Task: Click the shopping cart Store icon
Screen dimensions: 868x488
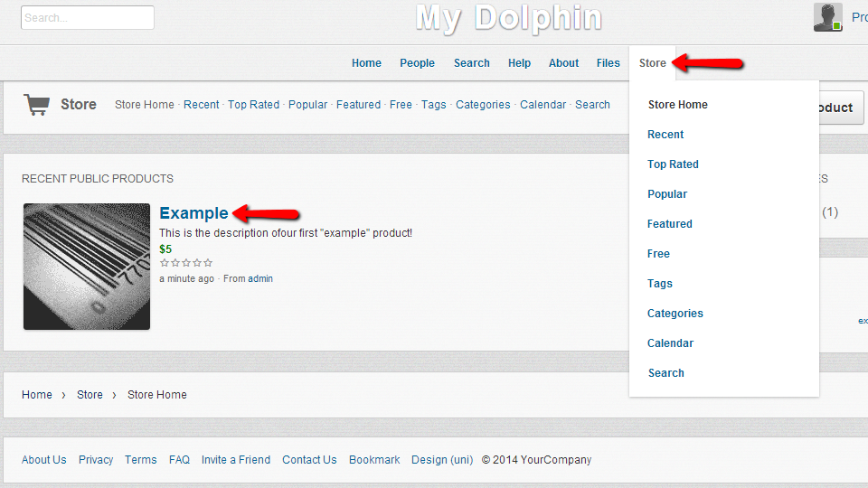Action: tap(37, 105)
